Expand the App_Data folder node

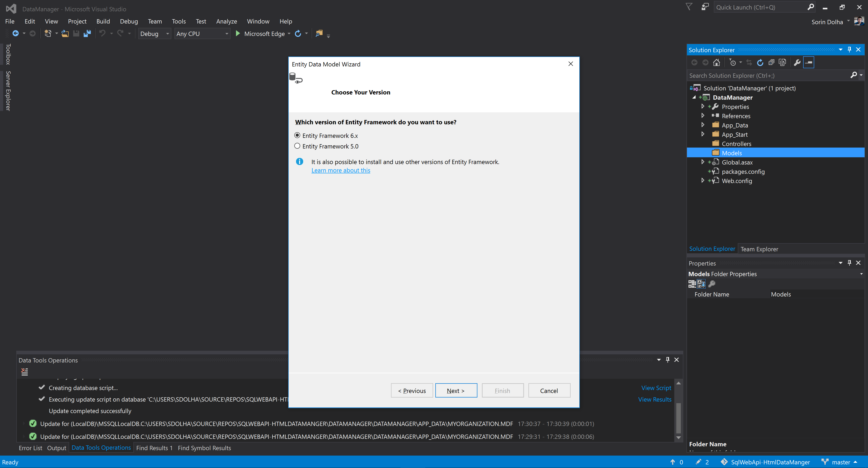click(x=703, y=125)
